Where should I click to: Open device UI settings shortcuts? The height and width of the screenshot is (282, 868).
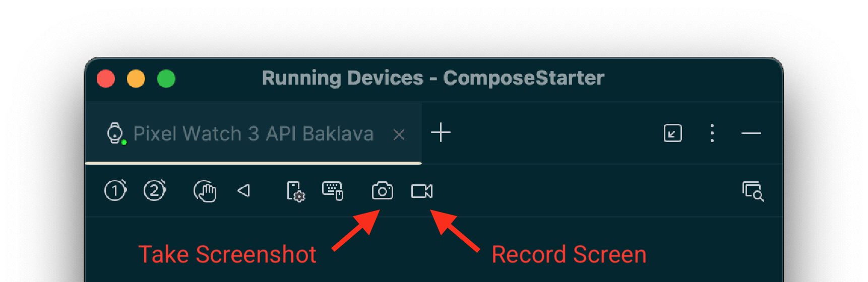295,191
